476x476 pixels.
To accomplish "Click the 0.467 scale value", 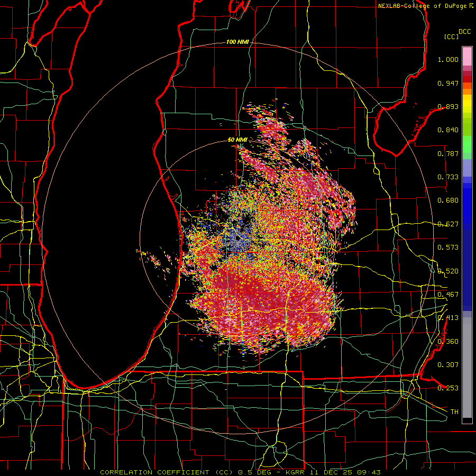I will coord(448,295).
